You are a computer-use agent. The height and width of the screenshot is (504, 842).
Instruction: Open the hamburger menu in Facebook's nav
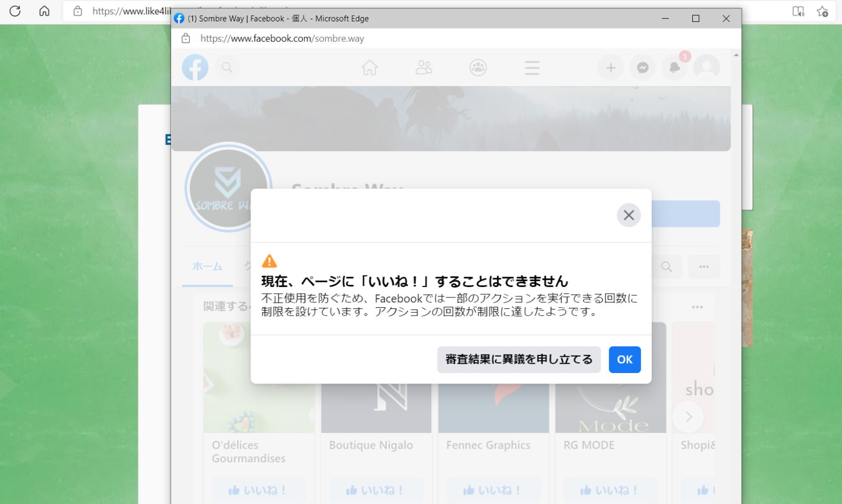(531, 67)
